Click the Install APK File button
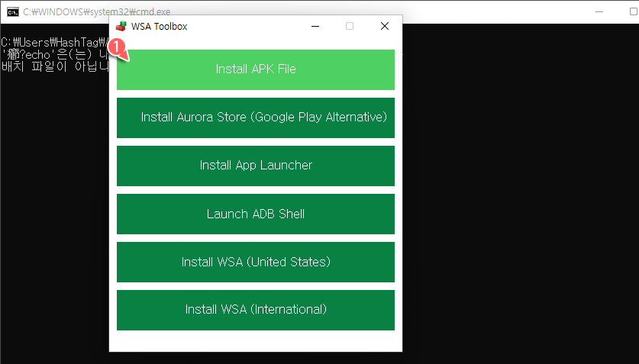Image resolution: width=639 pixels, height=364 pixels. tap(256, 69)
